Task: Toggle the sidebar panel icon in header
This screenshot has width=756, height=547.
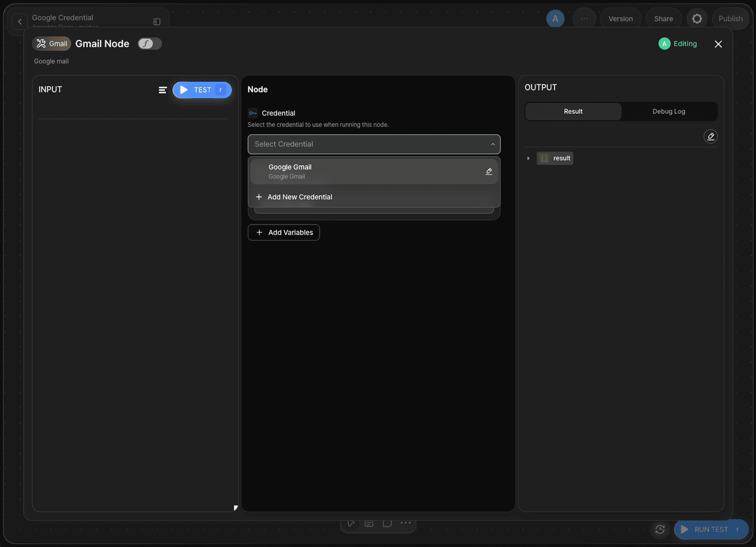Action: point(157,22)
